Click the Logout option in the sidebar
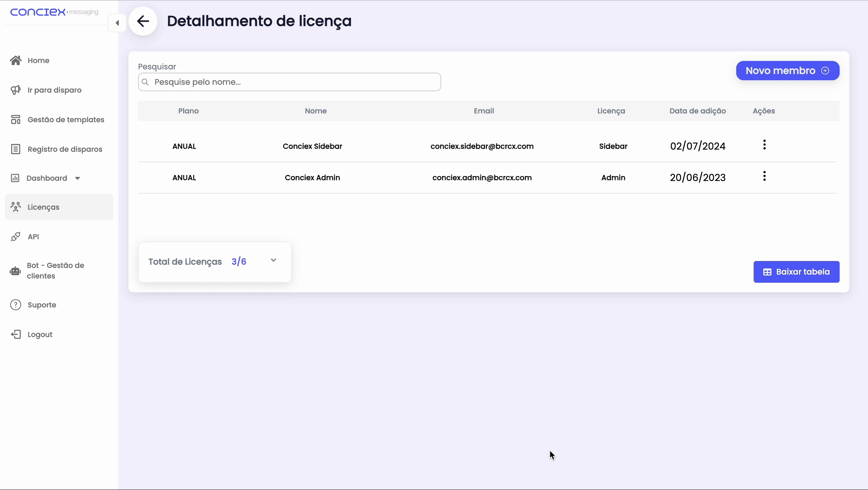The image size is (868, 490). coord(40,334)
